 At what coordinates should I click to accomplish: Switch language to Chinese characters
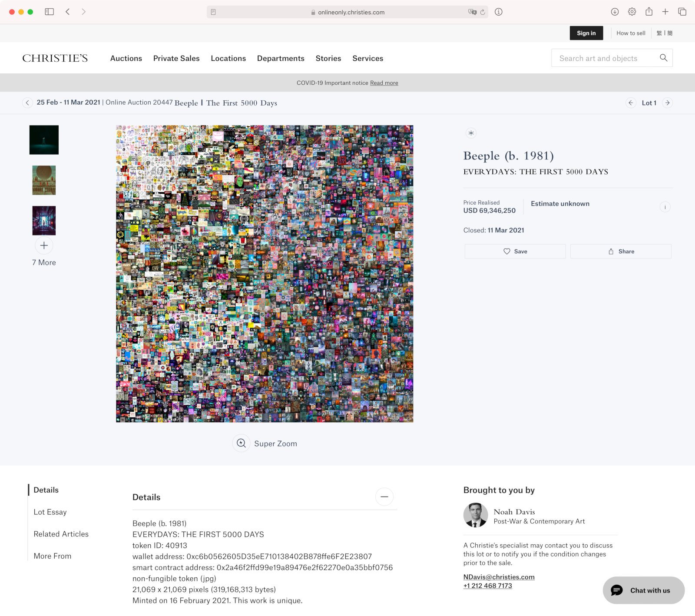(x=665, y=33)
